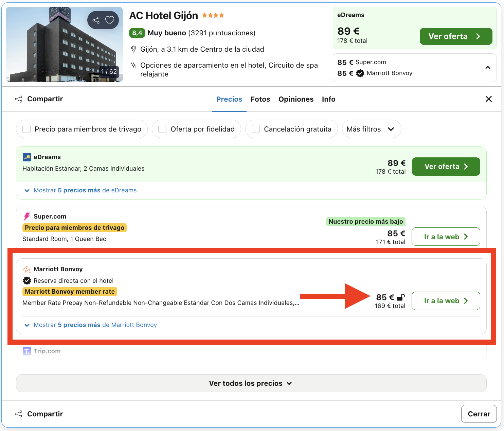The width and height of the screenshot is (504, 431).
Task: Expand 5 more prices from Marriott Bonvoy
Action: click(x=95, y=325)
